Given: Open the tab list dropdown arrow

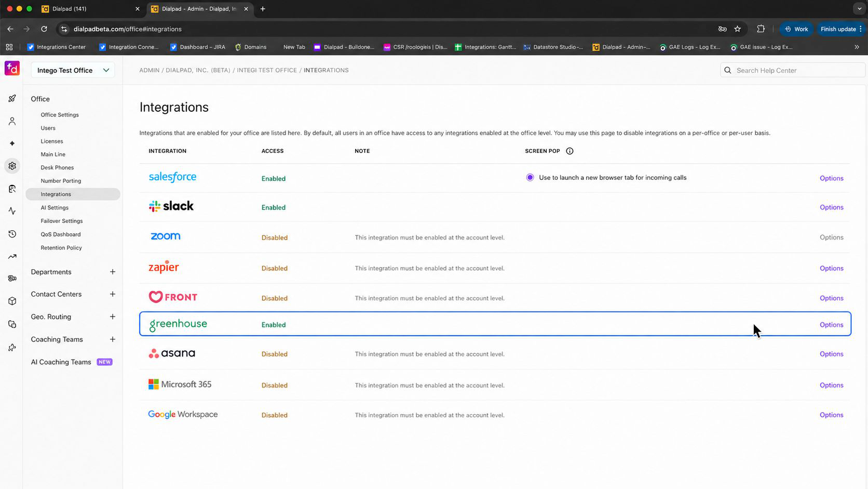Looking at the screenshot, I should 859,9.
